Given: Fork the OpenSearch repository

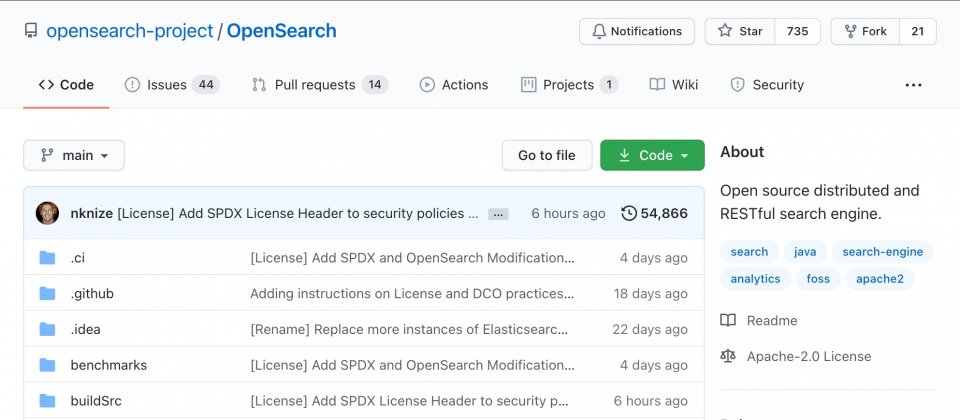Looking at the screenshot, I should click(865, 31).
